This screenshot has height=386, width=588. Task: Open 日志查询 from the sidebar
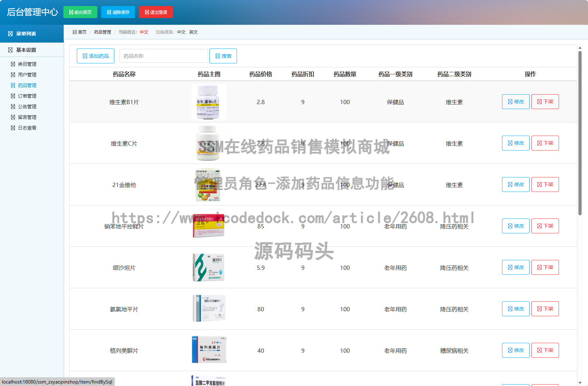[x=26, y=128]
